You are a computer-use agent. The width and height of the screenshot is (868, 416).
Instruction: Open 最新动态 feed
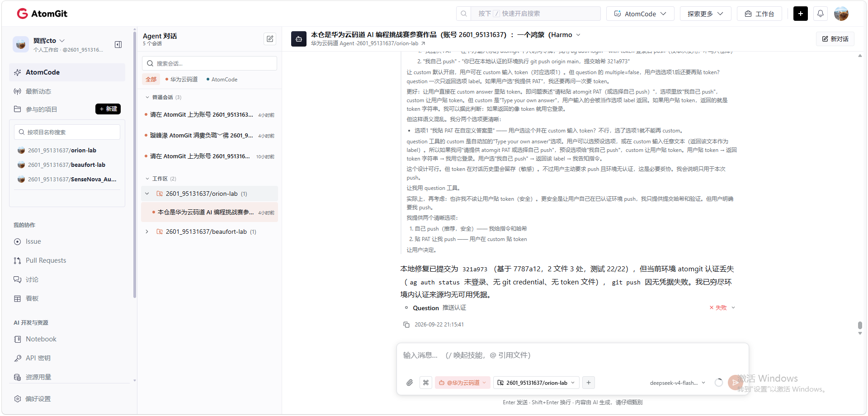tap(33, 91)
